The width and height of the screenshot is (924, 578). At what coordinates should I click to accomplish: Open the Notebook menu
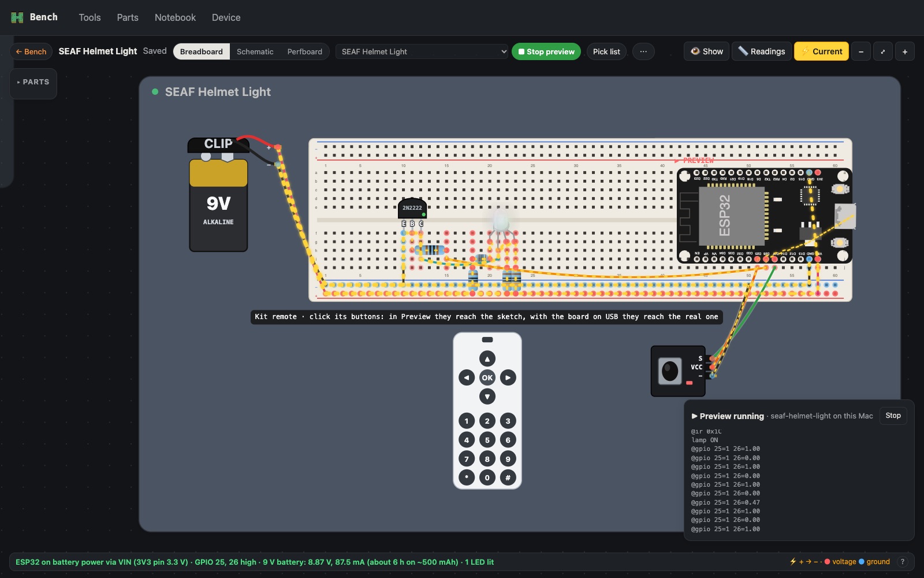[175, 17]
